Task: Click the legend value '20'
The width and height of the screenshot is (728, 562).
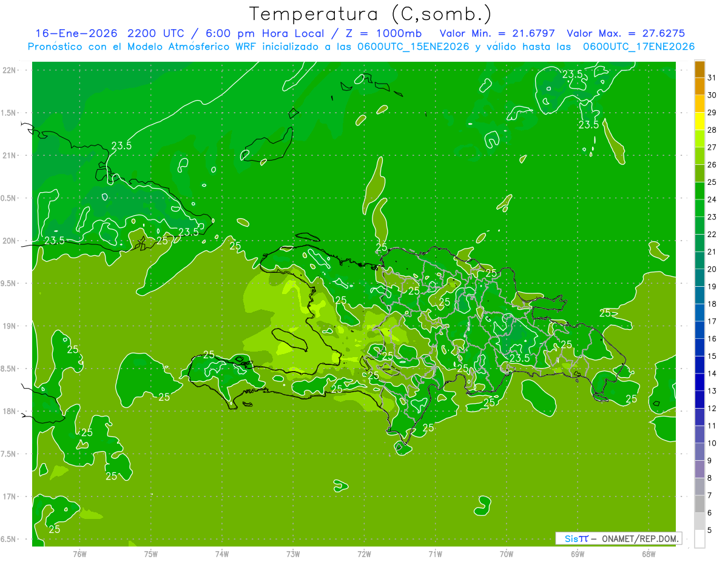Action: 712,269
